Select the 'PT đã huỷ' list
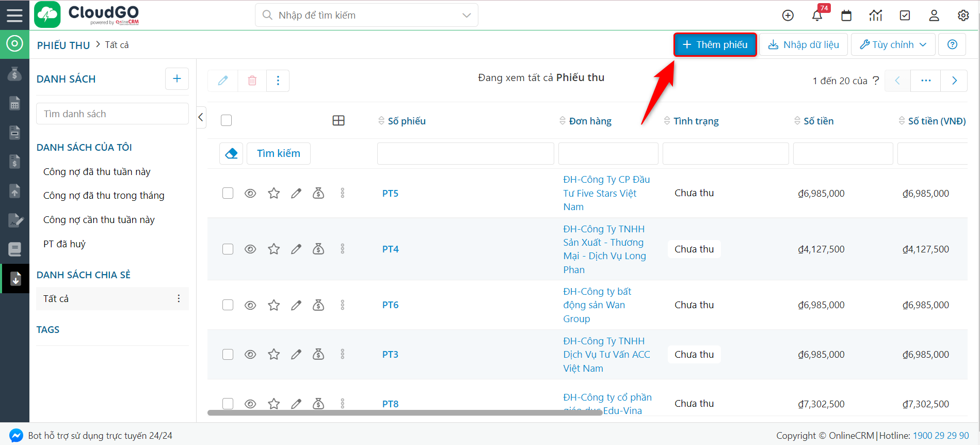Viewport: 980px width, 445px height. pos(65,244)
